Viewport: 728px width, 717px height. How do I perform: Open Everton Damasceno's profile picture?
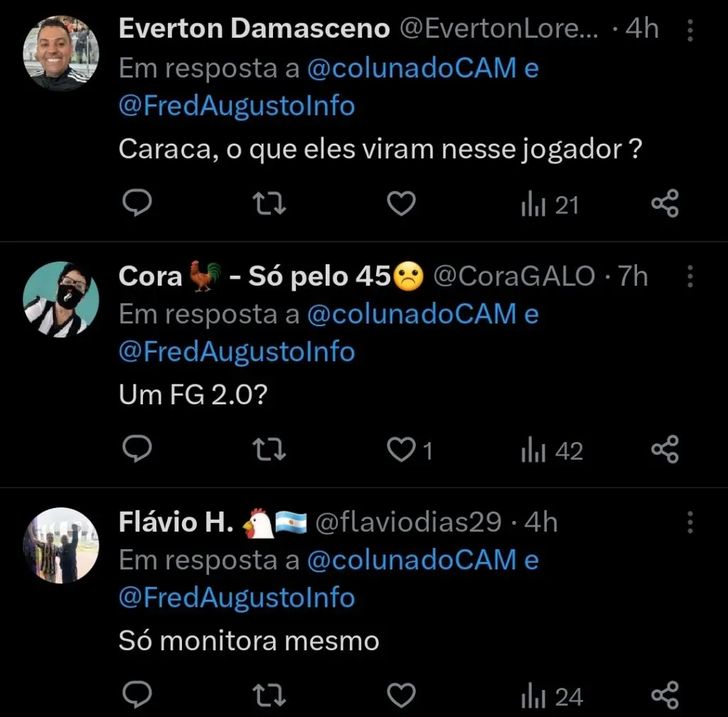click(x=61, y=53)
